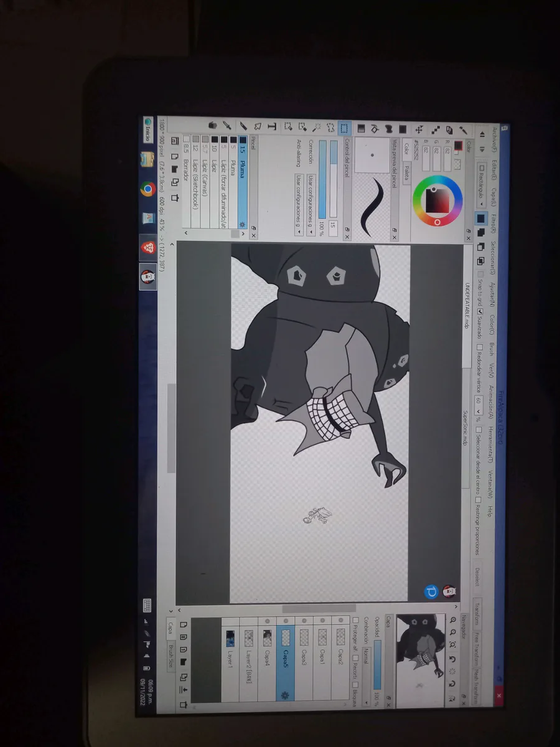560x747 pixels.
Task: Select the Move tool
Action: 419,129
